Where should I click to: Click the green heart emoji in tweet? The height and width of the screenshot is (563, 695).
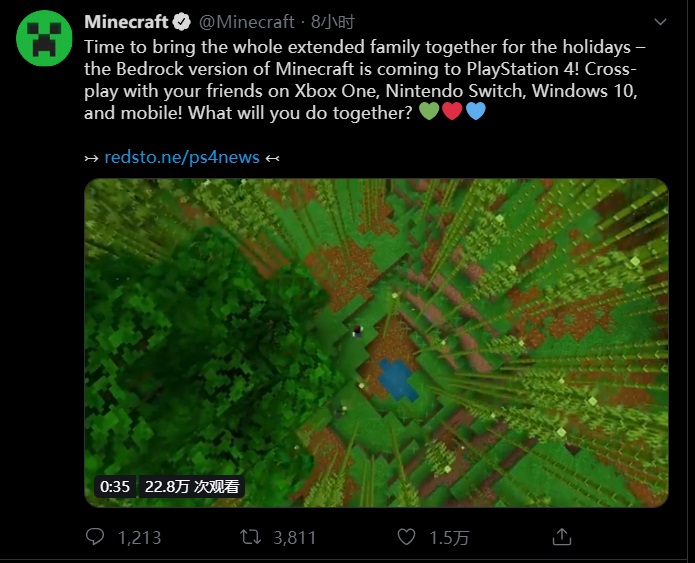coord(428,113)
